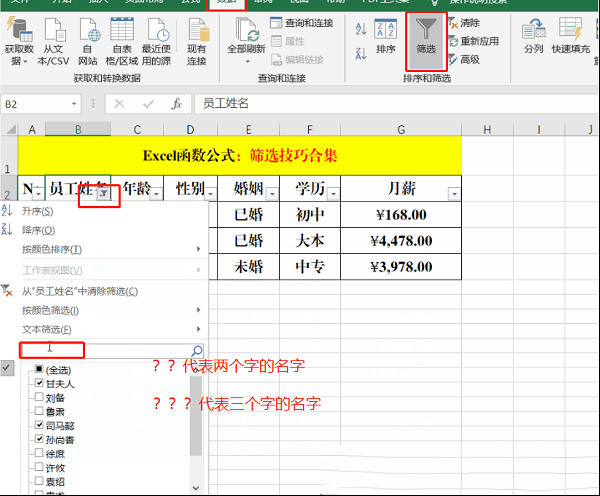Toggle the Filter (筛选) funnel button
Viewport: 600px width, 496px height.
click(x=426, y=41)
